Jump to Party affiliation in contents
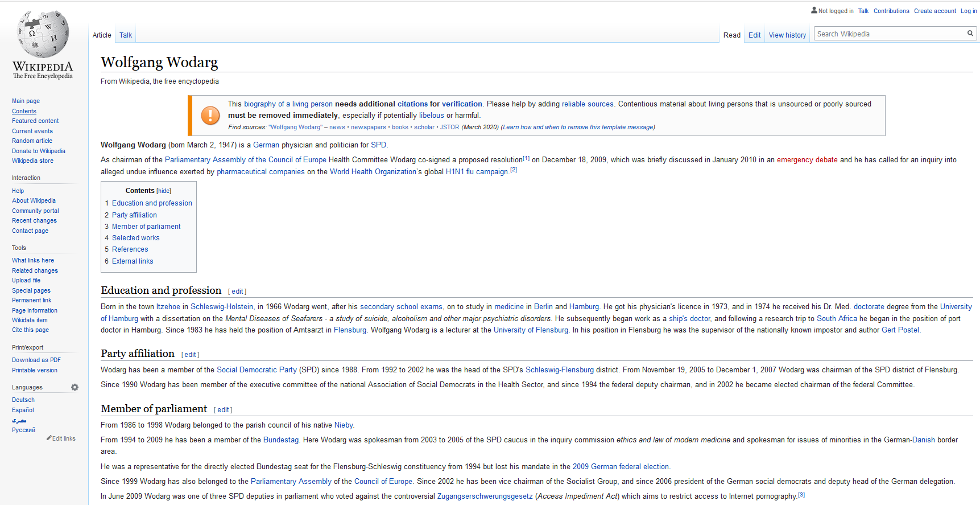Image resolution: width=980 pixels, height=505 pixels. point(134,215)
